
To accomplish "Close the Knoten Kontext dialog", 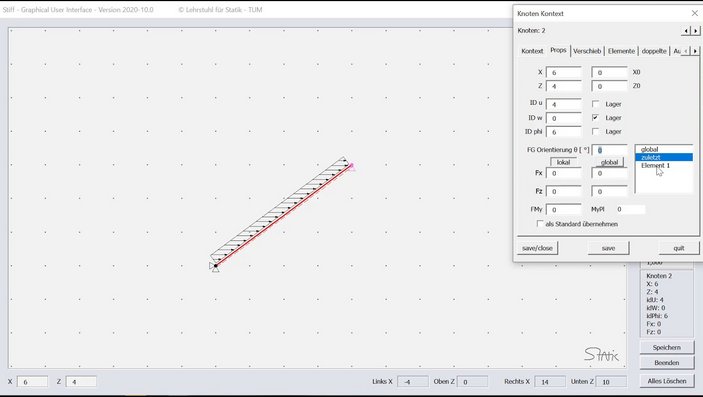I will click(x=694, y=13).
